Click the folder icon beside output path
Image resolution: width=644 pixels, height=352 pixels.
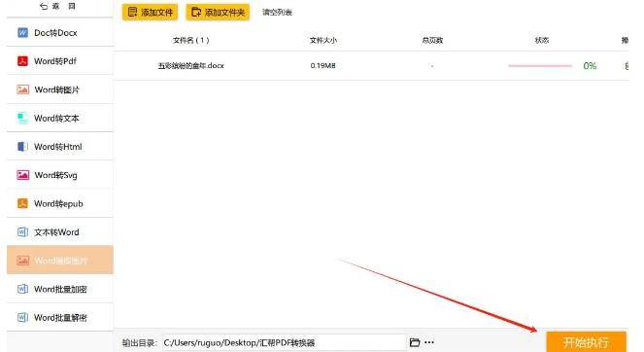click(415, 342)
